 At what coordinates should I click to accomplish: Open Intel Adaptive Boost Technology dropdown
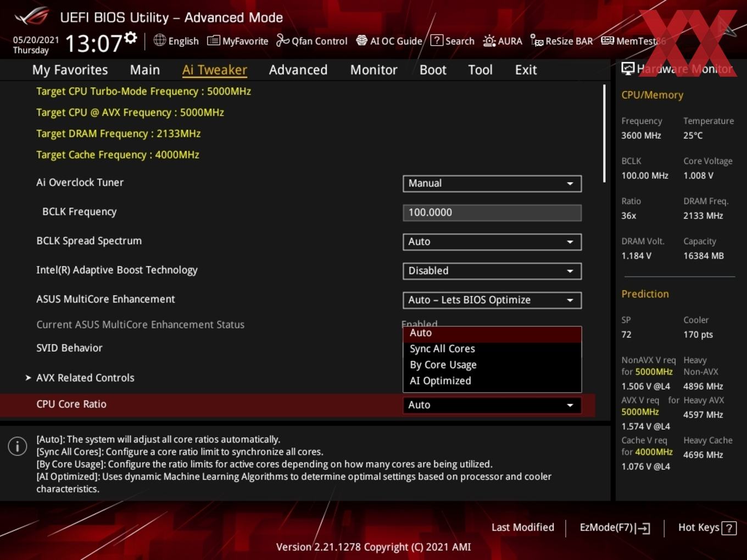492,271
